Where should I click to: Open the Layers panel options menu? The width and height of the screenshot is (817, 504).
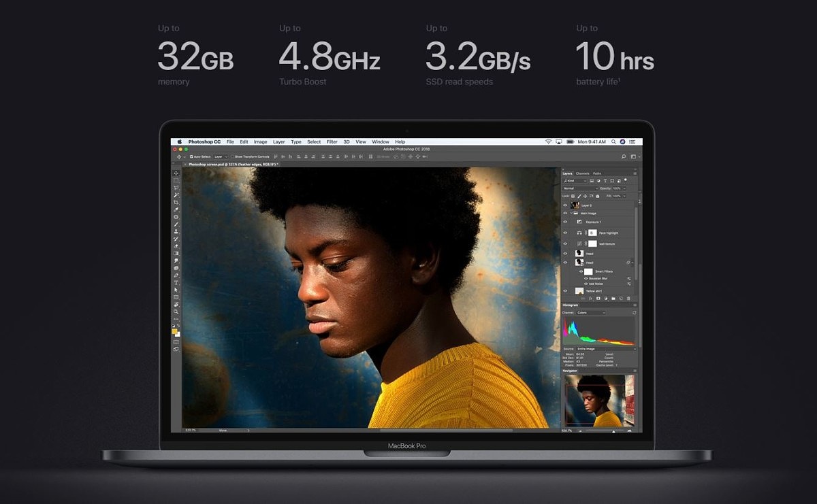[x=635, y=173]
